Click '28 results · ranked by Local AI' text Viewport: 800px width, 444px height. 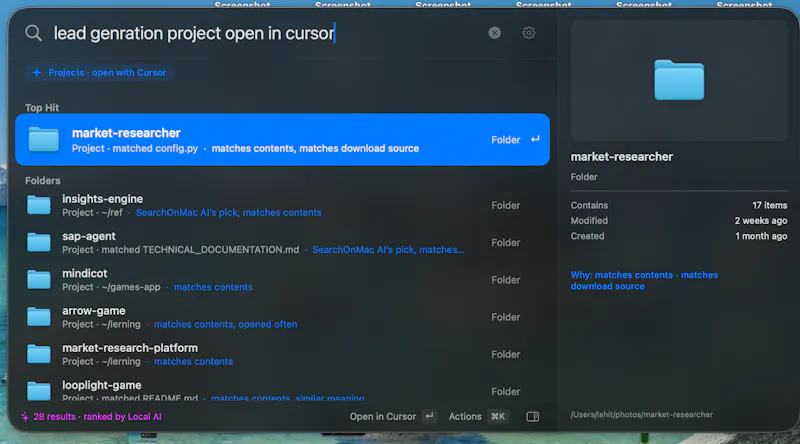[x=97, y=416]
